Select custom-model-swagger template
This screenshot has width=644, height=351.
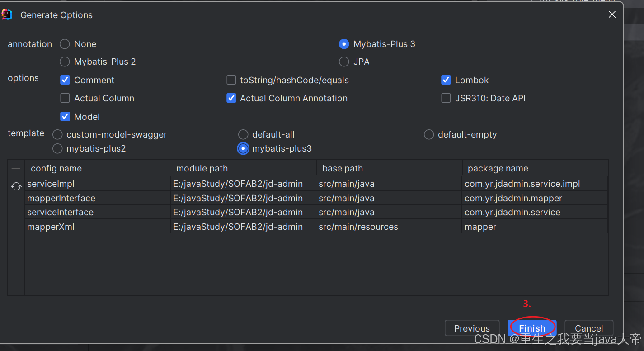pos(57,134)
